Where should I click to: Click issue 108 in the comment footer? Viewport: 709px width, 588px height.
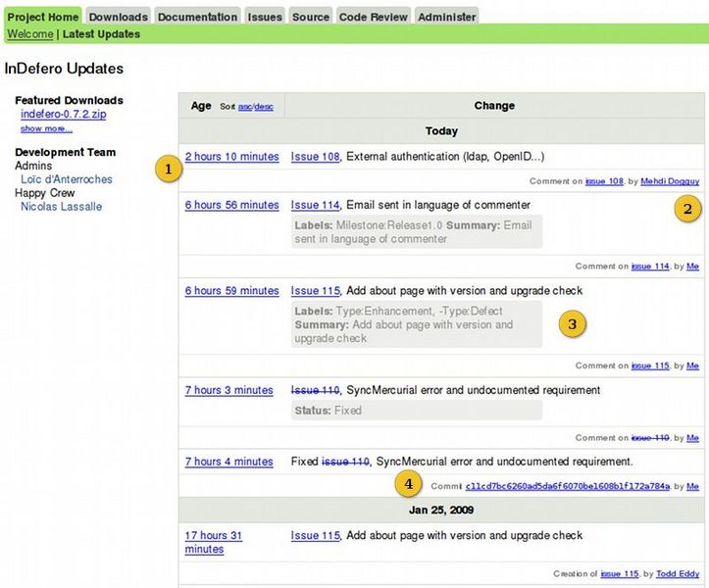(604, 181)
